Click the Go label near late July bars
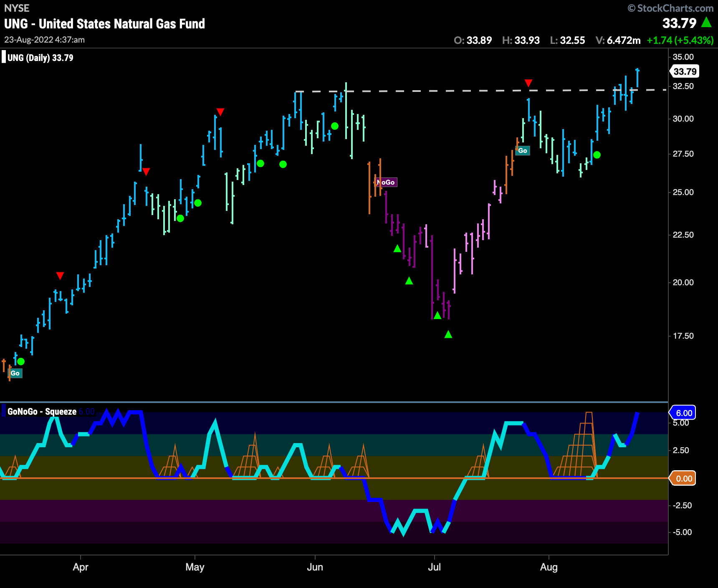The height and width of the screenshot is (588, 718). [523, 151]
